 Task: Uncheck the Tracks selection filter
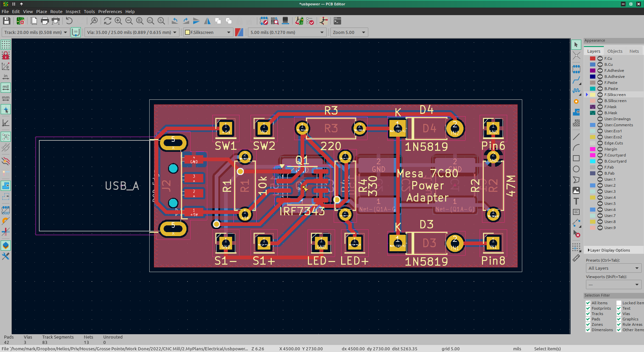click(588, 314)
